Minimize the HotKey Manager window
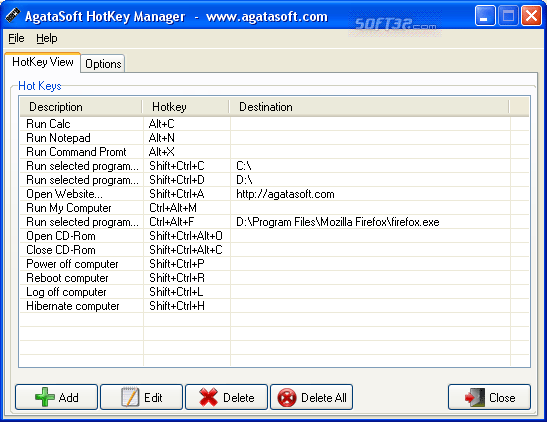 (485, 16)
